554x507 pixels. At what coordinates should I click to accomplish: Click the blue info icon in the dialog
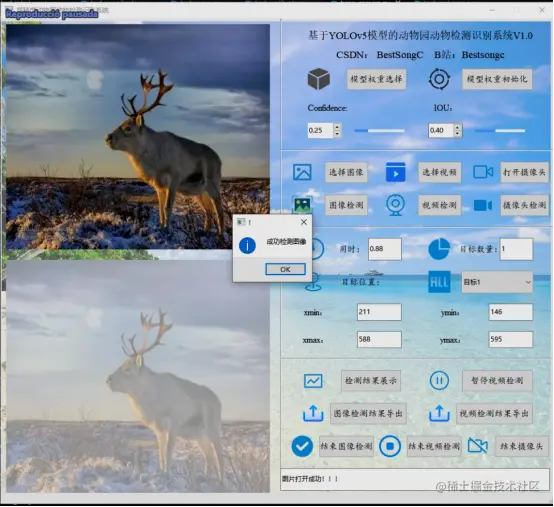click(247, 246)
